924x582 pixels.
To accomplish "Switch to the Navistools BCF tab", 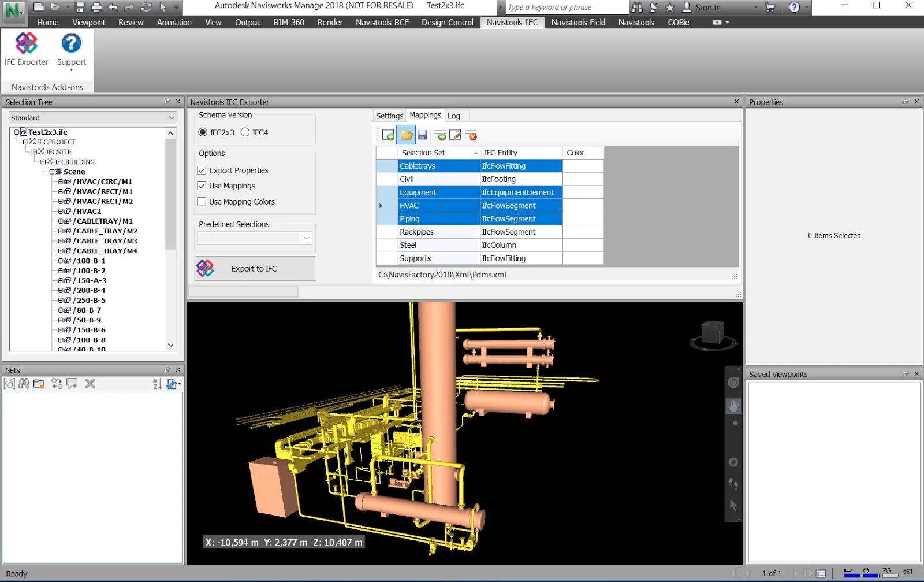I will coord(382,23).
